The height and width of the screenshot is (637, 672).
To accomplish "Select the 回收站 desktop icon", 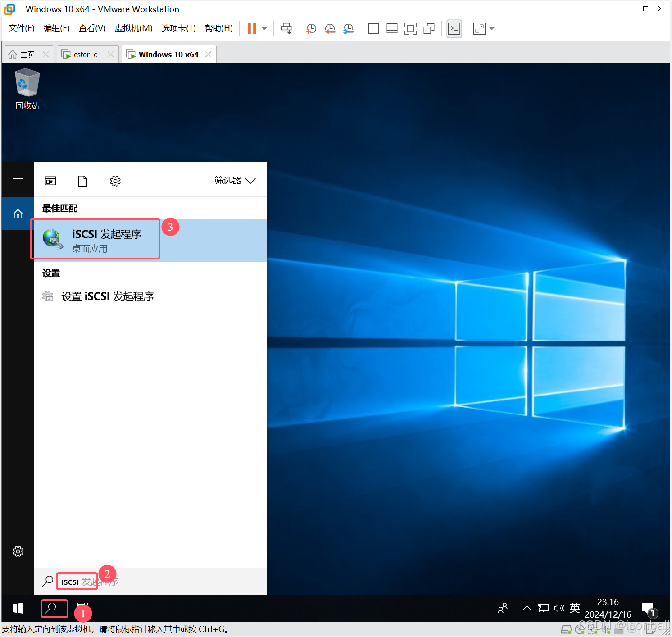I will tap(27, 89).
